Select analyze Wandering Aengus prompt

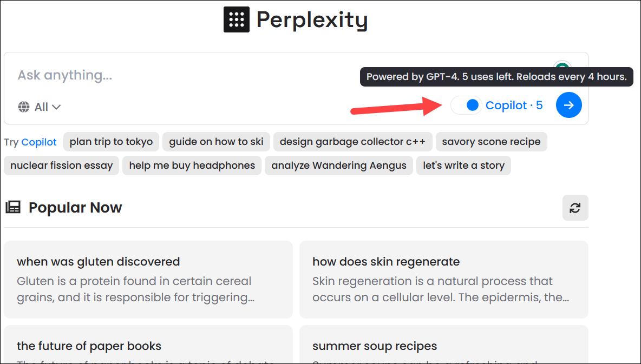pyautogui.click(x=339, y=166)
